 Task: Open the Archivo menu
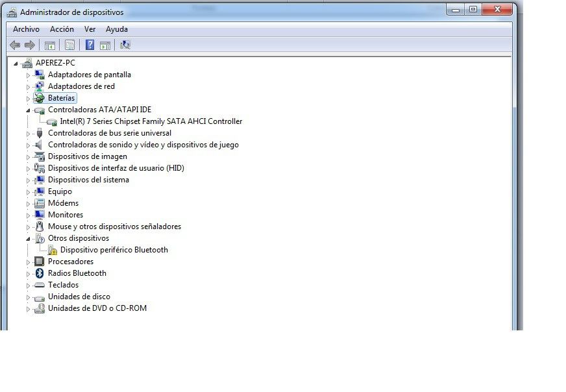click(26, 29)
